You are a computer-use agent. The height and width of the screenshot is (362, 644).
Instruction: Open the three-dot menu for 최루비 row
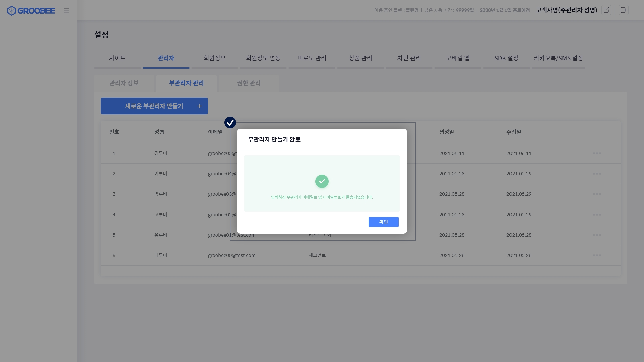click(597, 255)
